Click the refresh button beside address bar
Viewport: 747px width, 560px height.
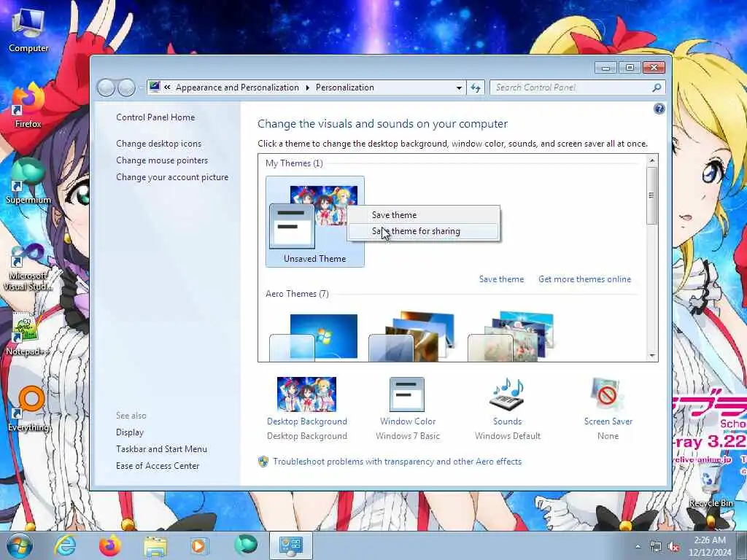tap(476, 87)
